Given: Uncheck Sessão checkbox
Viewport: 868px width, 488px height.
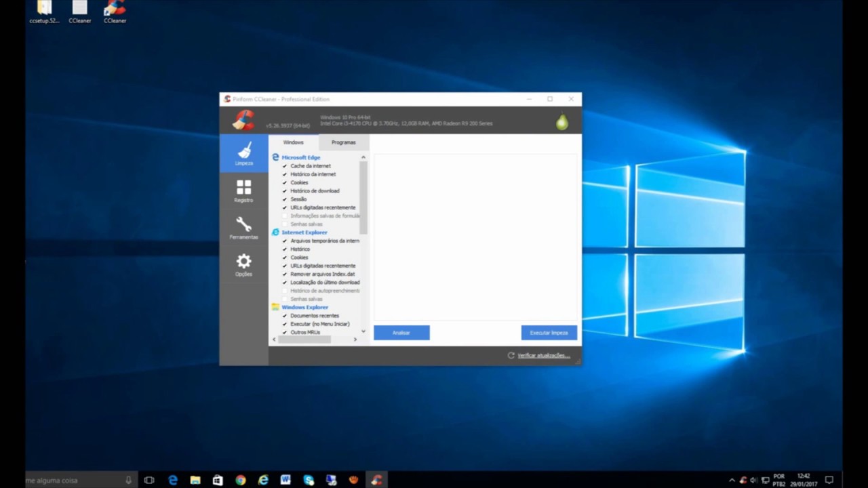Looking at the screenshot, I should tap(285, 199).
